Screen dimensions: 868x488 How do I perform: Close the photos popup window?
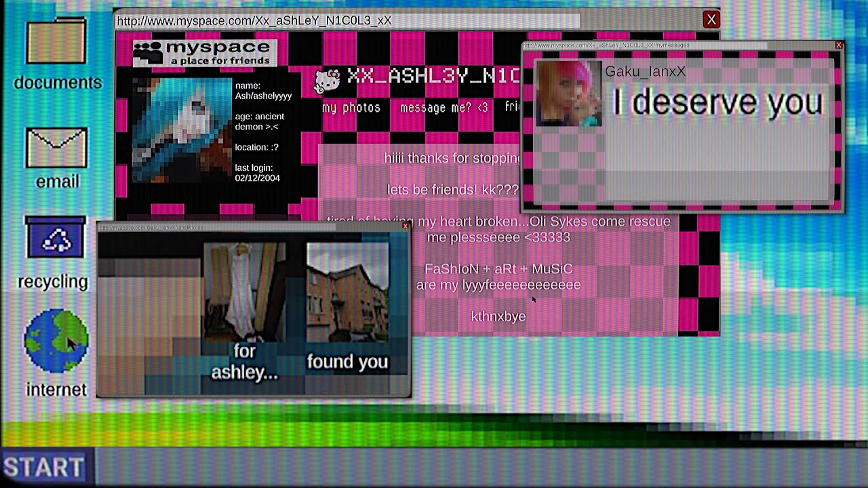pyautogui.click(x=406, y=226)
